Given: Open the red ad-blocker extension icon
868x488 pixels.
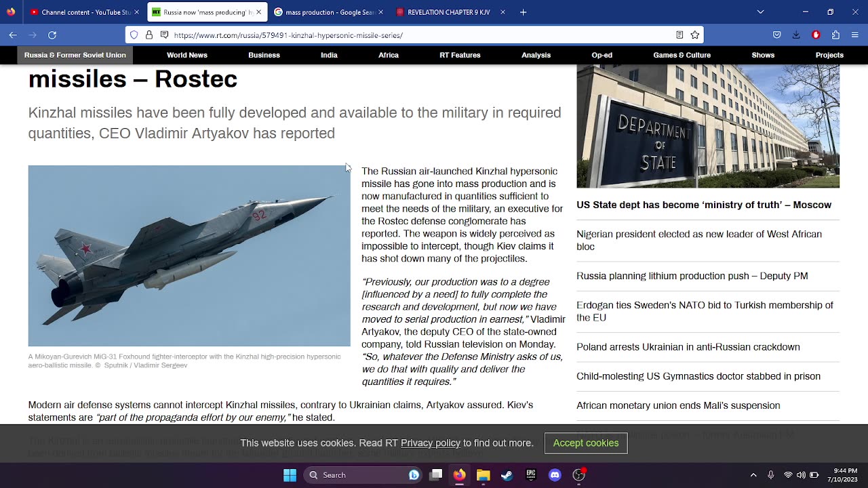Looking at the screenshot, I should click(x=816, y=35).
